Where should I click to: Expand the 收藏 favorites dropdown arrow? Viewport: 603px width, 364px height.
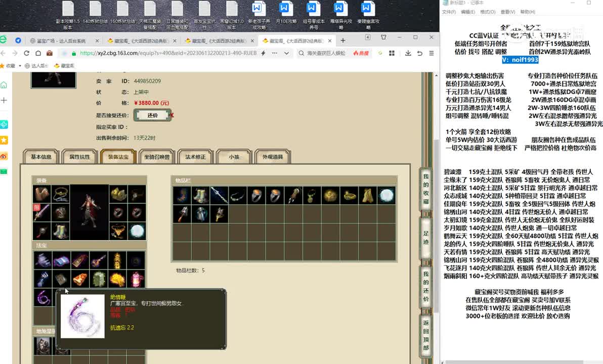tap(20, 66)
